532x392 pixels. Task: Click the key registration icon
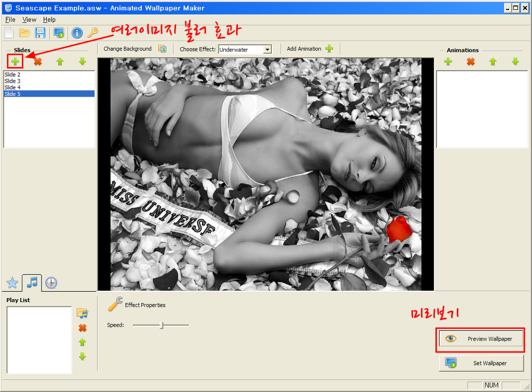(92, 33)
